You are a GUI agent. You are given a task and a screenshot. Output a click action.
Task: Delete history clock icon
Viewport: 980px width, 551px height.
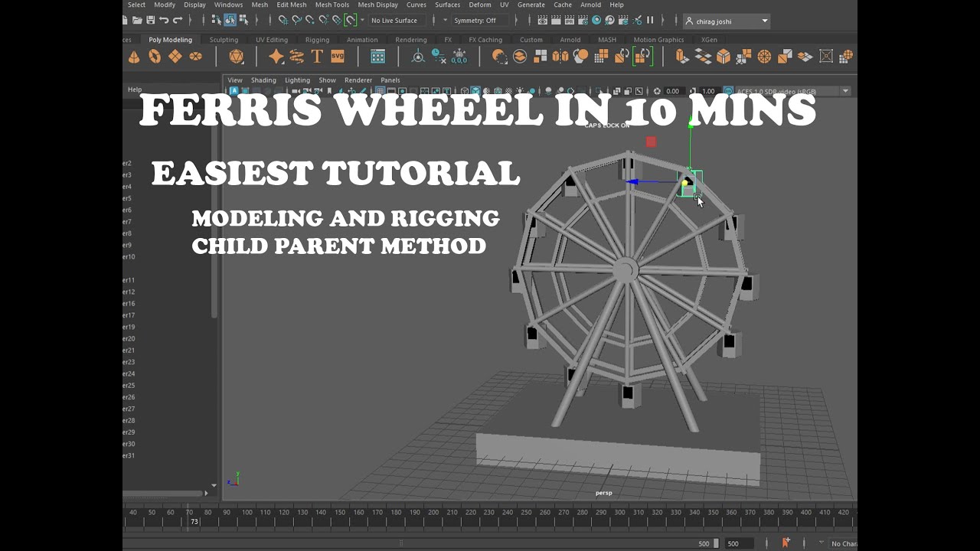[439, 57]
